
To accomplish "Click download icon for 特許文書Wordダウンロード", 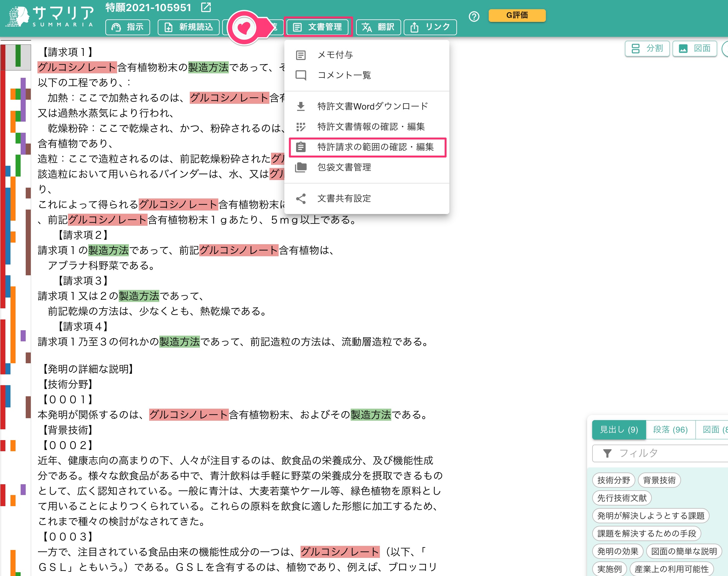I will (301, 107).
